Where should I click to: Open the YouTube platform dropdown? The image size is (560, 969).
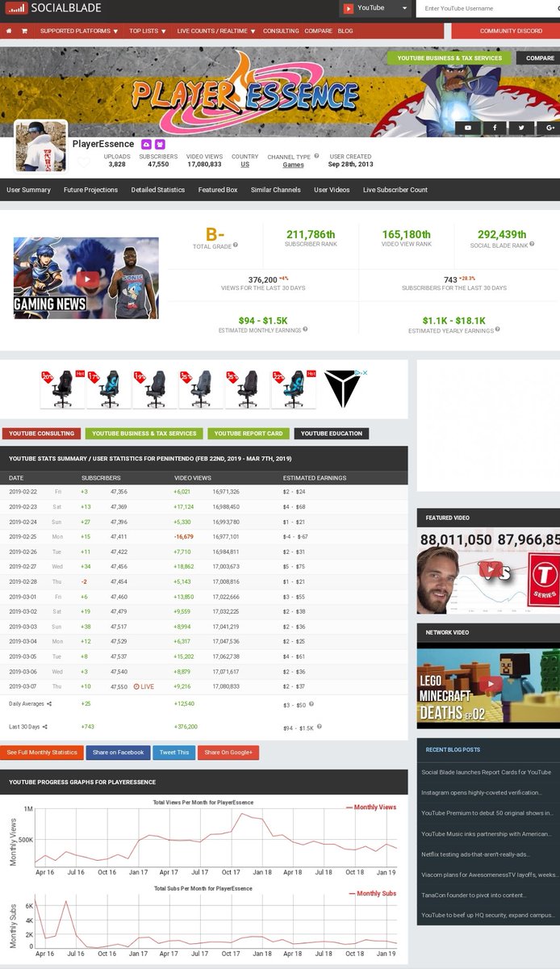[x=374, y=8]
